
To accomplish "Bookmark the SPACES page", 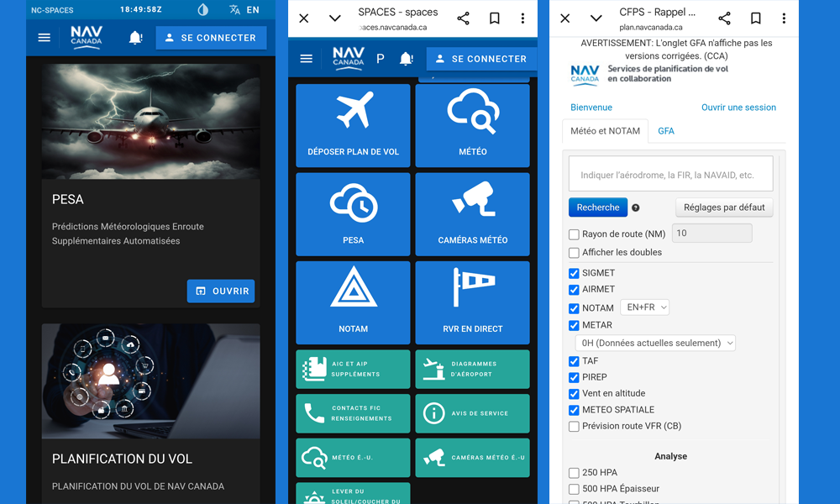I will tap(495, 18).
